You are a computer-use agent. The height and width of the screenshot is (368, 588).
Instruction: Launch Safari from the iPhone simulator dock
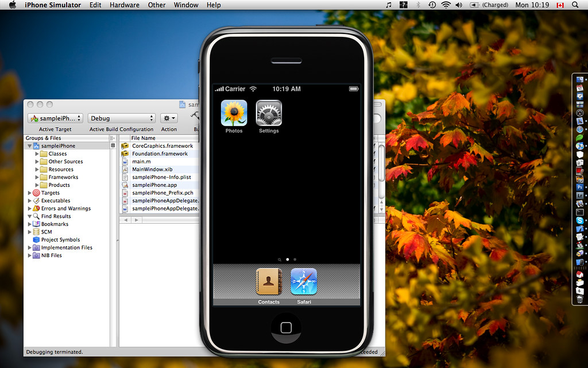pos(304,282)
